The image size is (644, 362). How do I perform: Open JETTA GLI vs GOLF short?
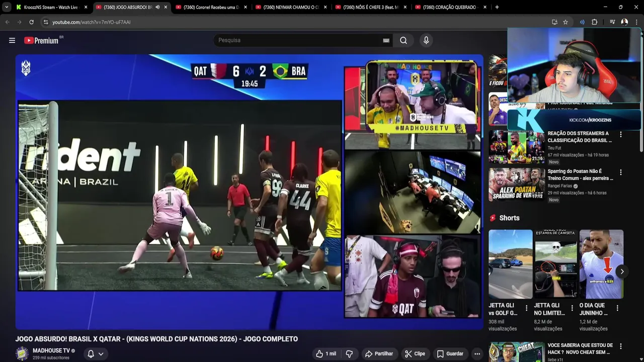tap(510, 264)
